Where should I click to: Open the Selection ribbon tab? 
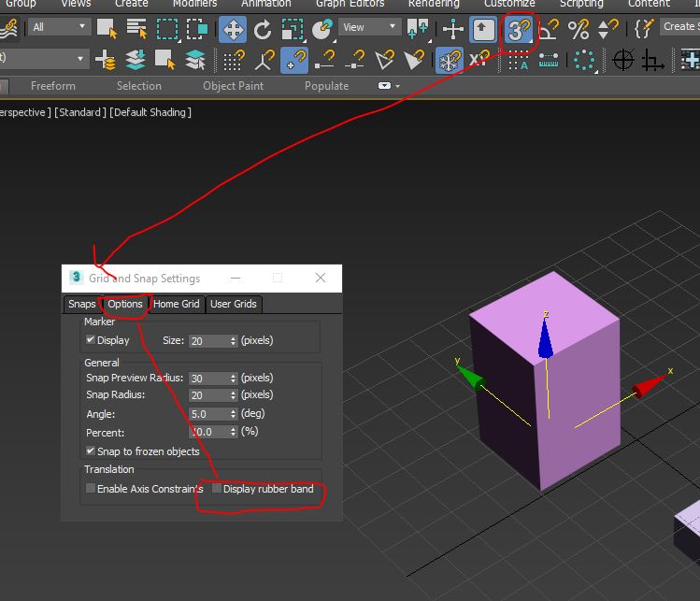[x=139, y=86]
